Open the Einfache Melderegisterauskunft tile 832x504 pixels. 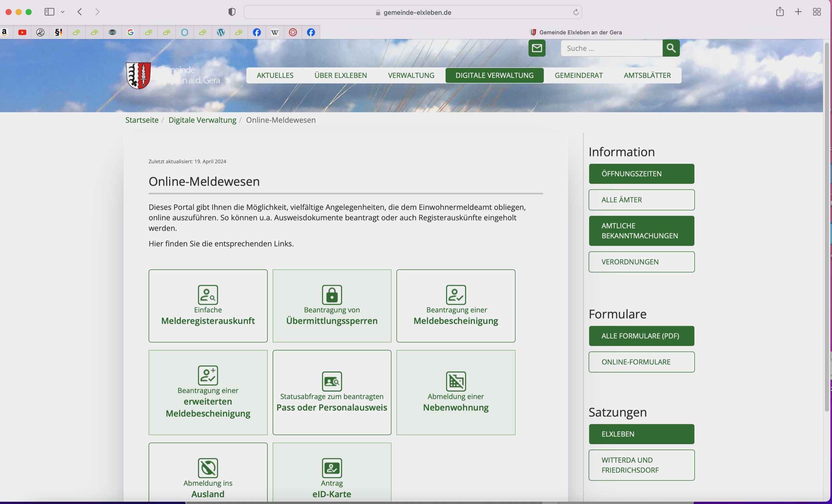(x=208, y=306)
